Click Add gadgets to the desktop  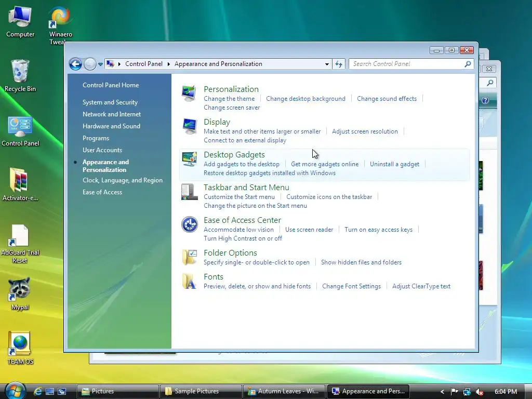pyautogui.click(x=242, y=164)
